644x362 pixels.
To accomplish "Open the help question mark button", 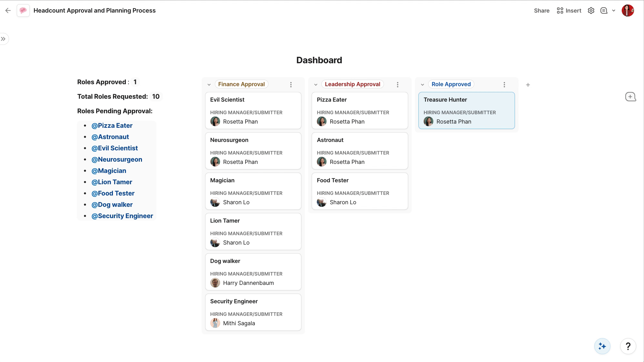I will click(628, 346).
